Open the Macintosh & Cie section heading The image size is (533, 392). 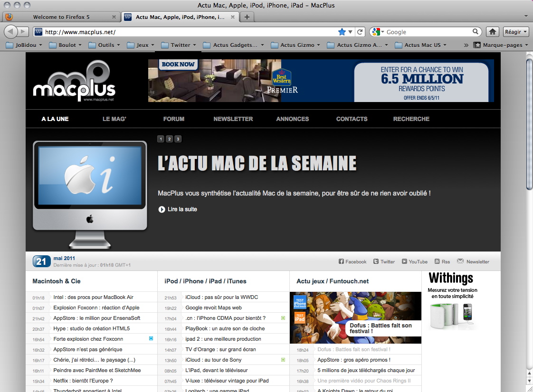pos(57,281)
